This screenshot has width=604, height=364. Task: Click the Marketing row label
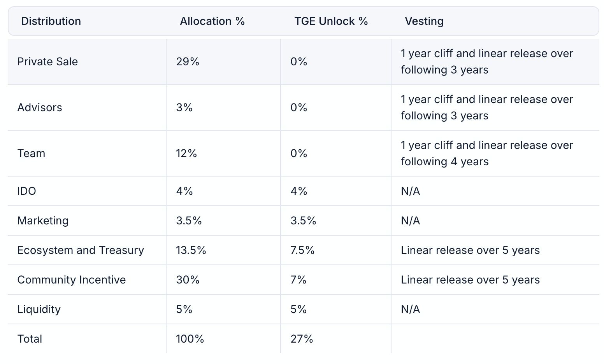pyautogui.click(x=43, y=221)
